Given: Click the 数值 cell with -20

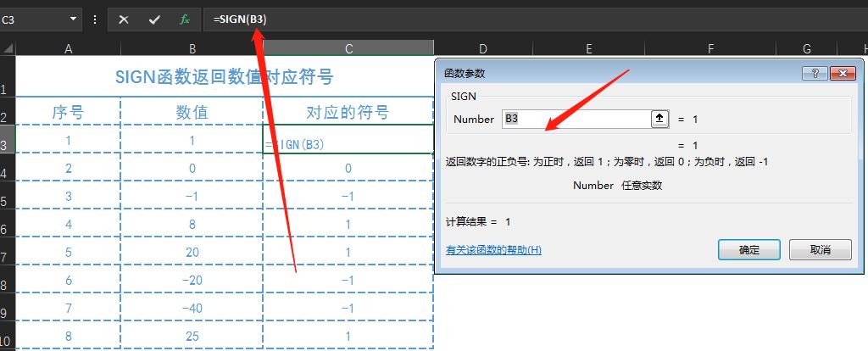Looking at the screenshot, I should [192, 280].
